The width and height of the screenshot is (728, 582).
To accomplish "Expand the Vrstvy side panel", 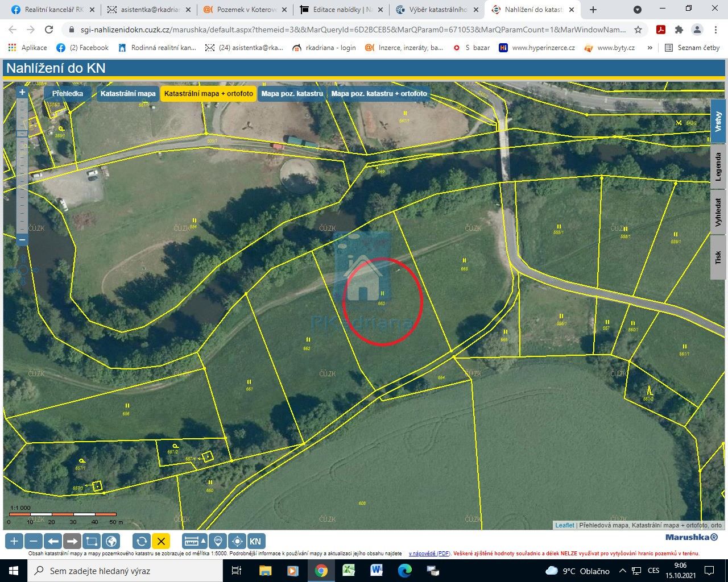I will [x=718, y=121].
